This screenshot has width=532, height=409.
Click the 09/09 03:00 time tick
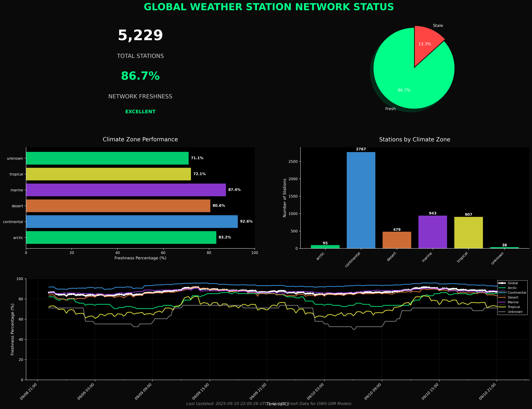click(x=86, y=391)
